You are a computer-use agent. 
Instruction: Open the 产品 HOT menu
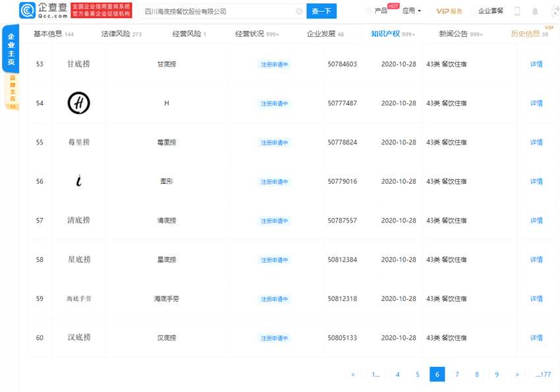point(381,11)
